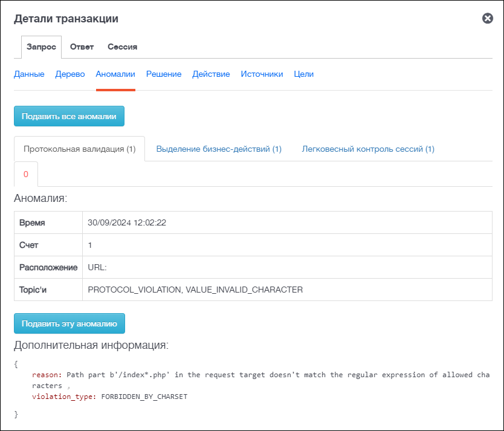This screenshot has height=431, width=504.
Task: Select the Аномалии sub-tab
Action: click(x=115, y=74)
